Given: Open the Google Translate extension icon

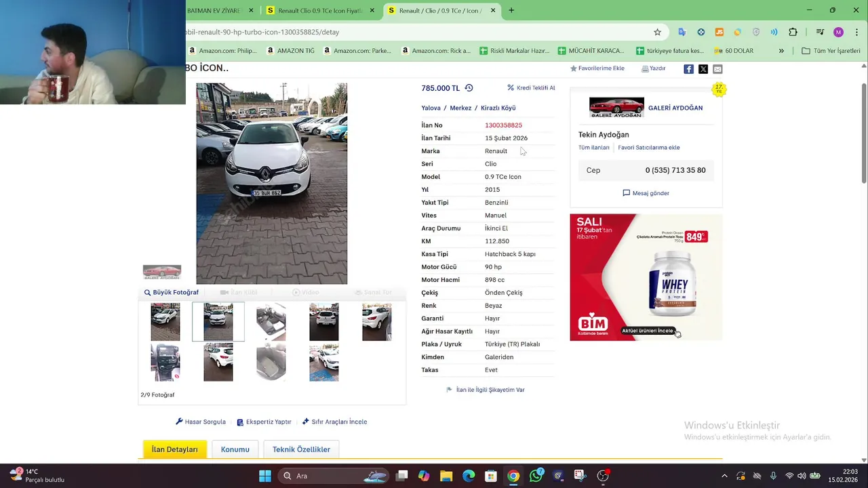Looking at the screenshot, I should coord(682,32).
